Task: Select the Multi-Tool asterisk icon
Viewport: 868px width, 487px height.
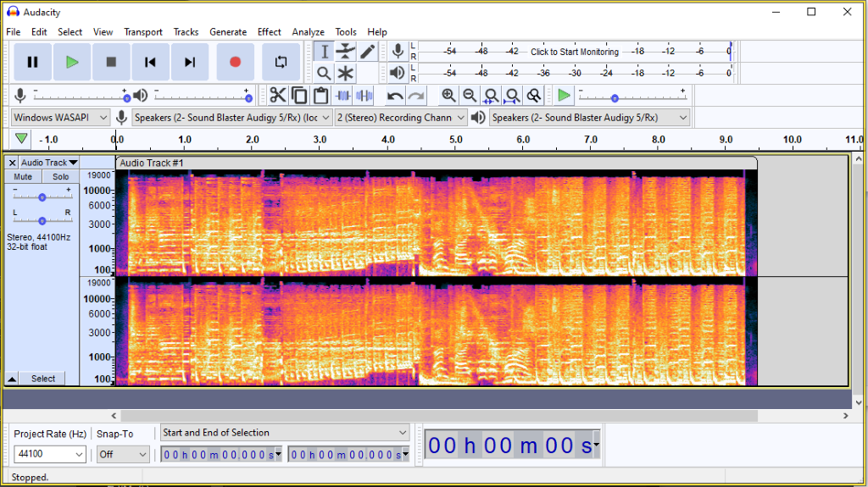Action: 346,74
